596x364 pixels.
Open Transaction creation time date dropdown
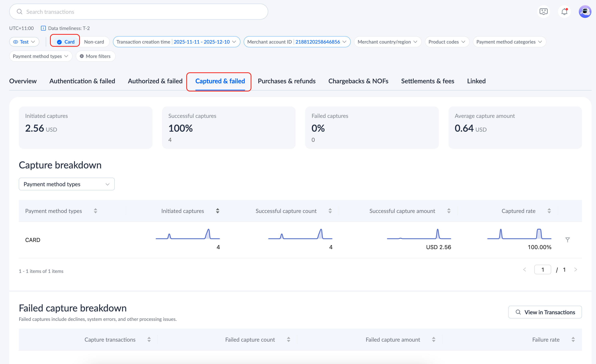(176, 42)
